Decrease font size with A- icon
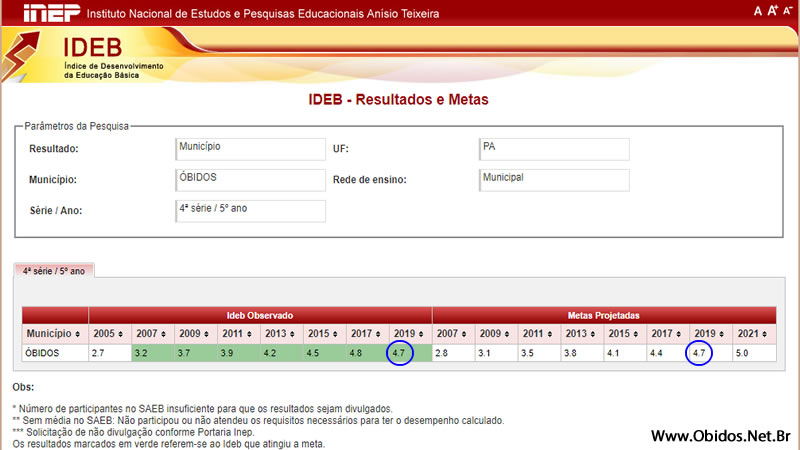Image resolution: width=800 pixels, height=450 pixels. pos(788,10)
